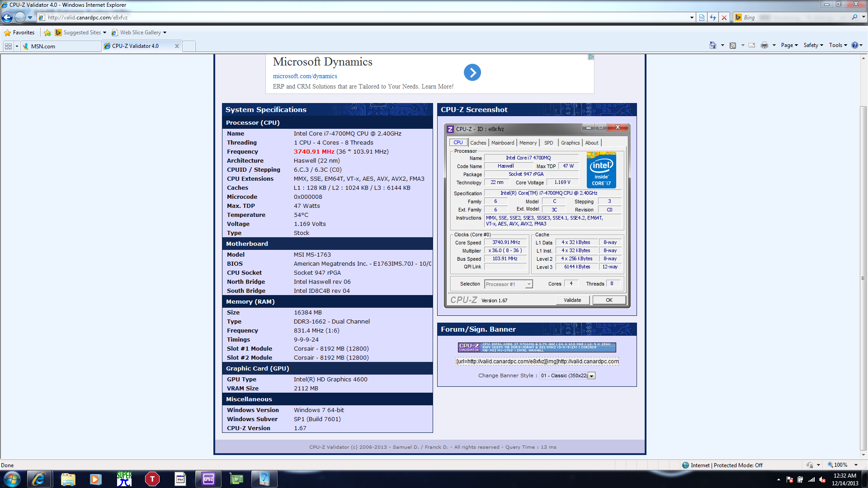The image size is (868, 488).
Task: Click the Add to Favorites Bar icon
Action: (x=47, y=33)
